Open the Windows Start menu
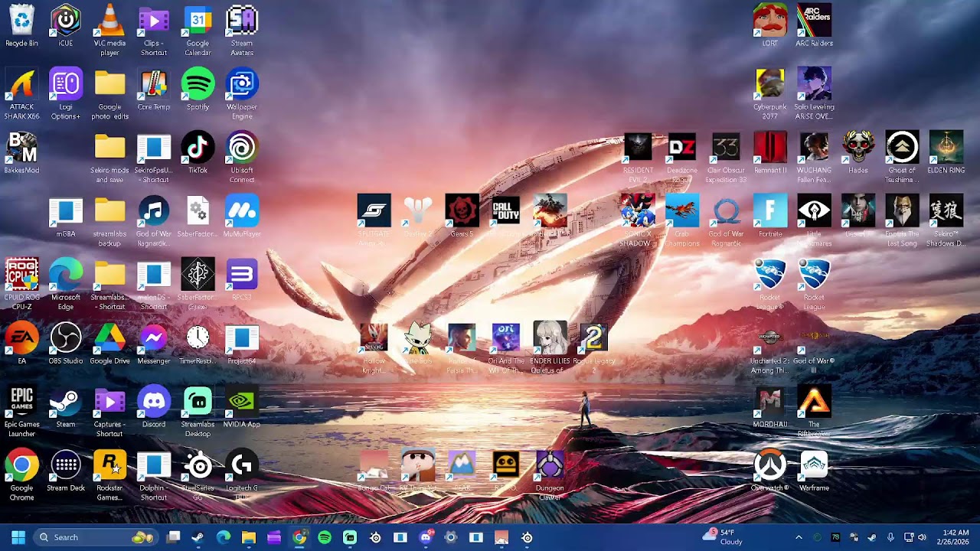Screen dimensions: 980x551 coord(18,537)
